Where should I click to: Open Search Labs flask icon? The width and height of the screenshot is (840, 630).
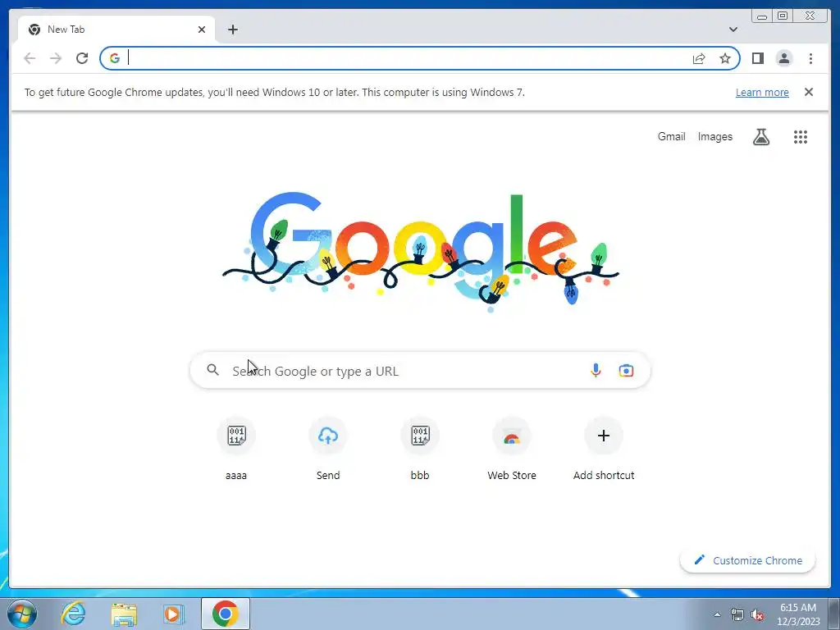pos(760,137)
